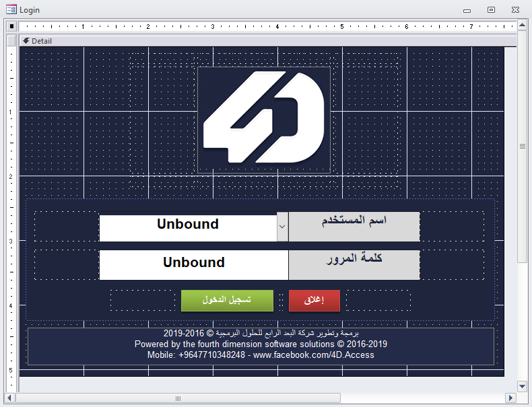Viewport: 532px width, 407px height.
Task: Select the Detail section bar
Action: (268, 41)
